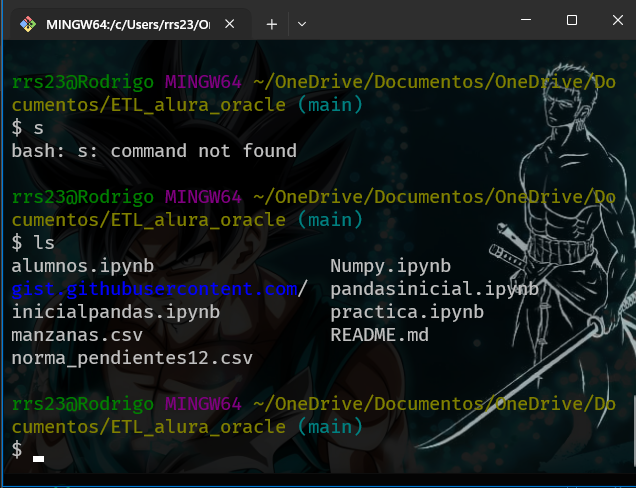Open a new terminal tab with plus
Viewport: 636px width, 488px height.
pos(272,24)
